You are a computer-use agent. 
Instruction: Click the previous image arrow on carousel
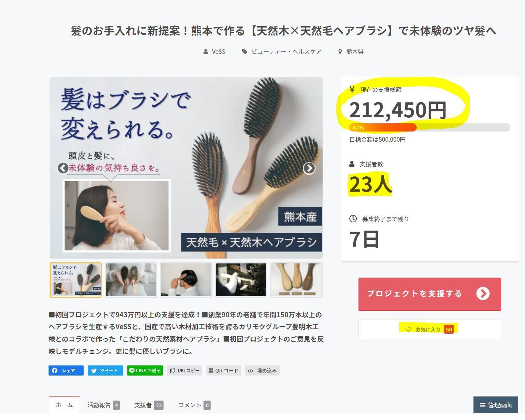pos(63,168)
